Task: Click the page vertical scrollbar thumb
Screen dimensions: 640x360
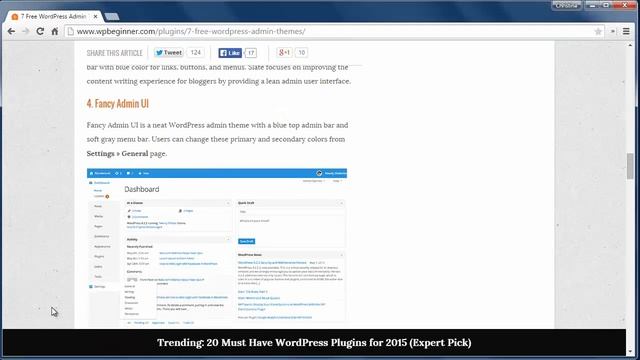Action: pyautogui.click(x=630, y=166)
